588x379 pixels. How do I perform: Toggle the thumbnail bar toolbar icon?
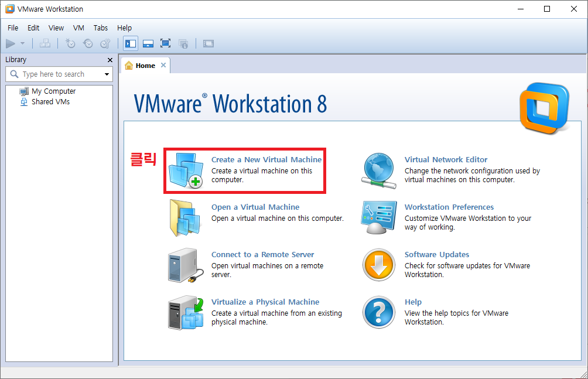coord(148,43)
